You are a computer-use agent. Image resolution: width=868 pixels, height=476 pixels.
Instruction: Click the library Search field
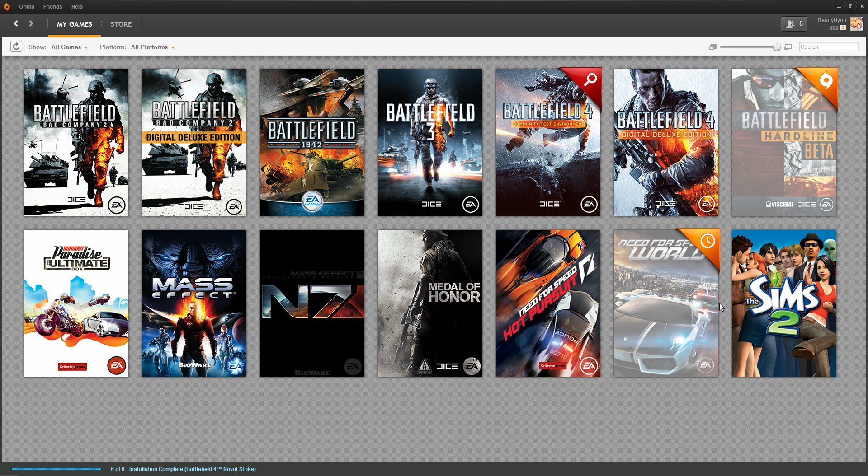point(829,47)
